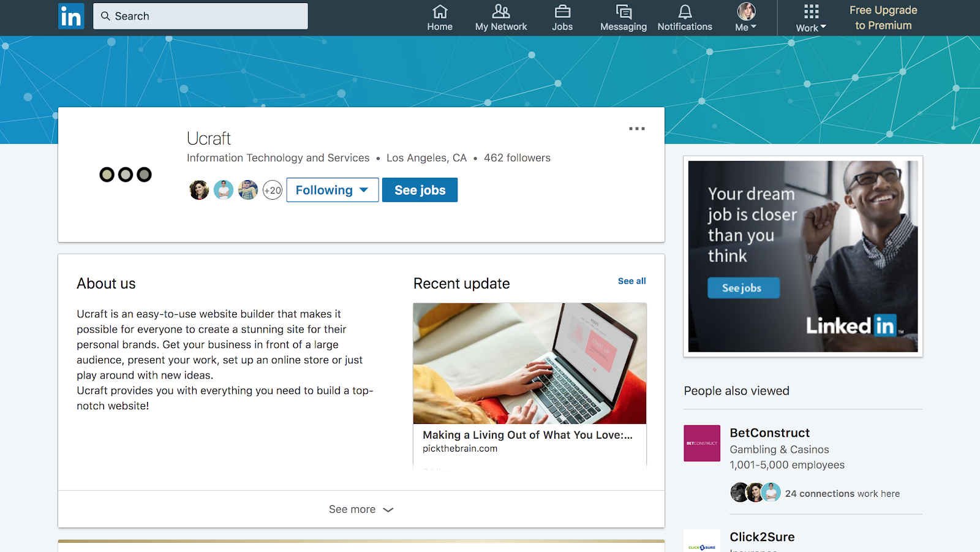Click the third employee avatar
This screenshot has height=552, width=980.
click(248, 190)
